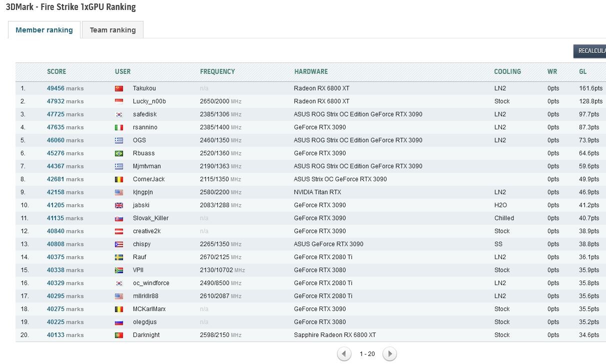Click the ASUS GeForce RTX 3090 hardware cell

pos(328,244)
